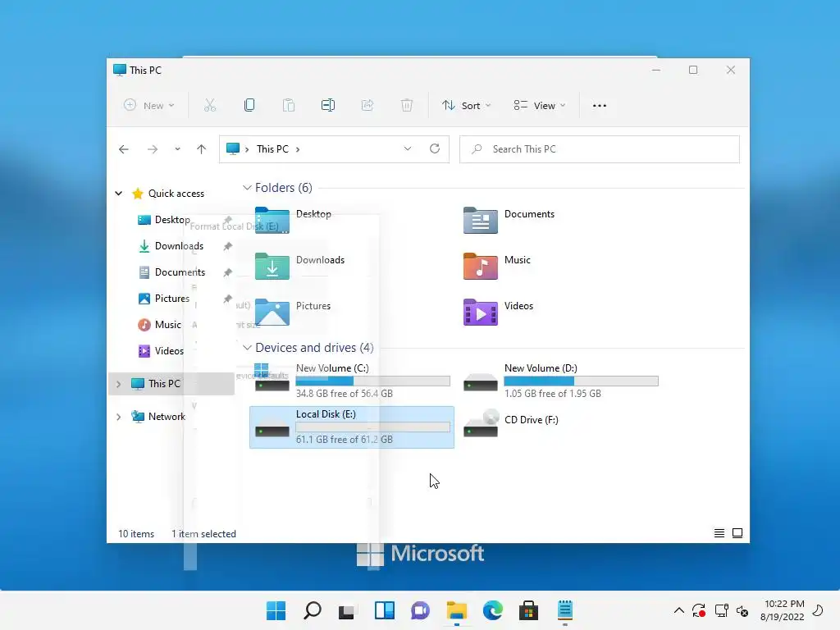This screenshot has height=630, width=840.
Task: Click the E: drive usage bar
Action: [x=373, y=427]
